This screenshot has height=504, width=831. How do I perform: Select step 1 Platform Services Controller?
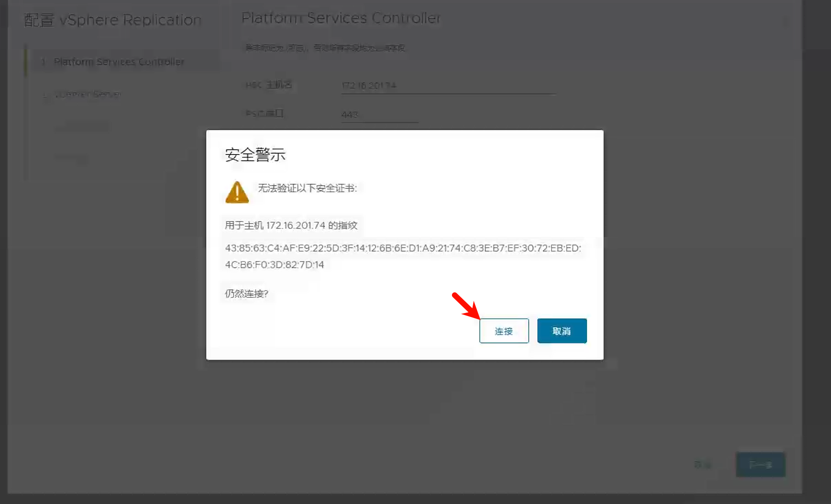pyautogui.click(x=119, y=62)
